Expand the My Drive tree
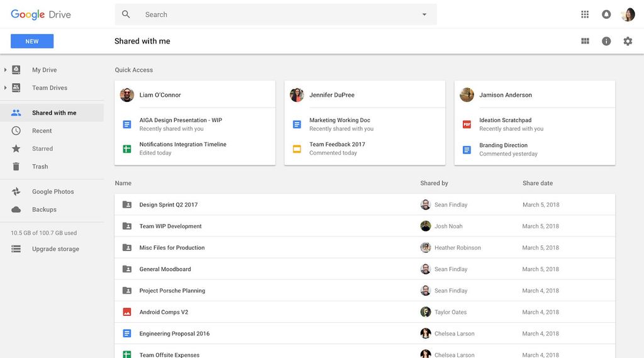The height and width of the screenshot is (358, 644). coord(6,70)
